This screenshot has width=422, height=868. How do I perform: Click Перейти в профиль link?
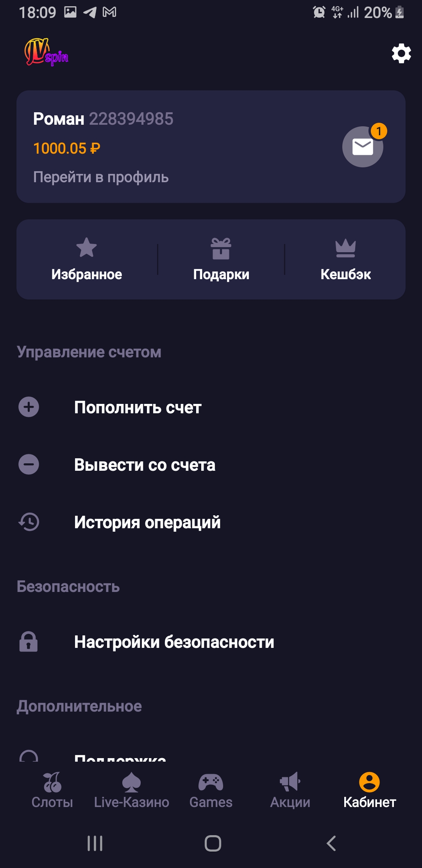click(x=101, y=177)
